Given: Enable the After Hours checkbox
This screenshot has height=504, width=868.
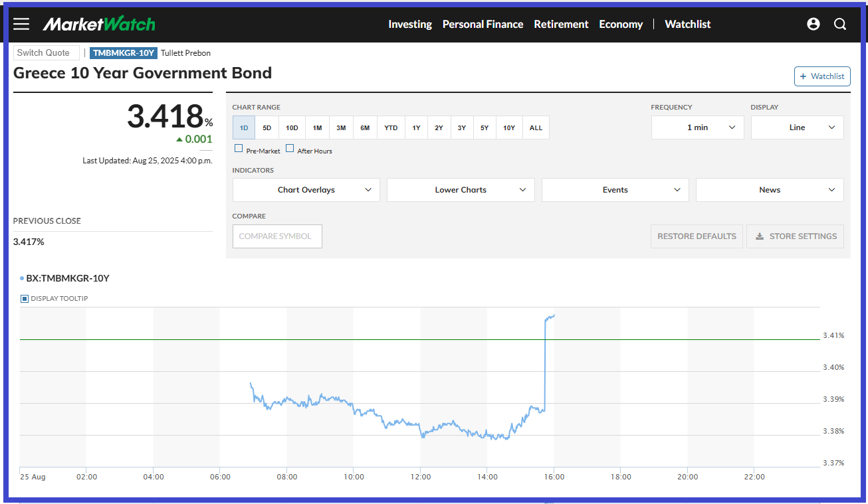Looking at the screenshot, I should click(x=290, y=149).
